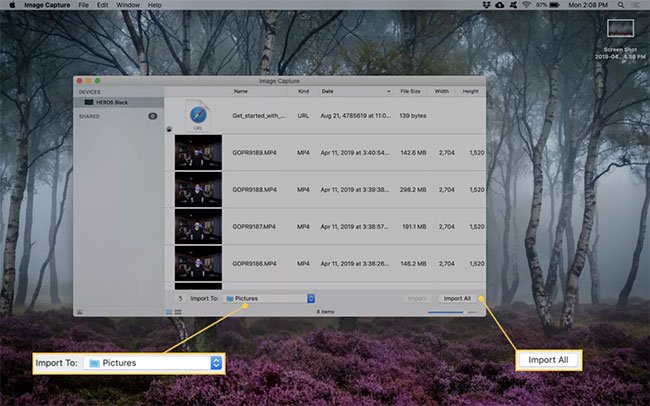Open the Import To Pictures dropdown
This screenshot has height=406, width=650.
[x=269, y=298]
